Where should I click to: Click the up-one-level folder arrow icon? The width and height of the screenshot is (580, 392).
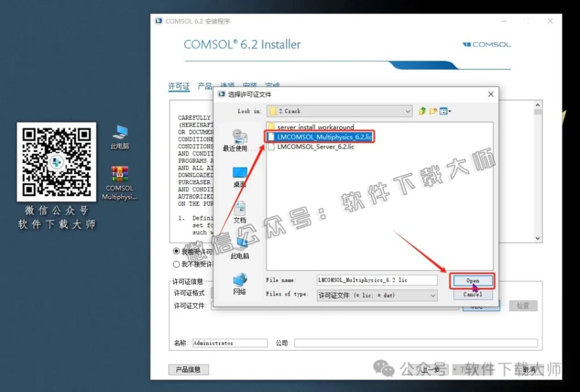coord(422,111)
